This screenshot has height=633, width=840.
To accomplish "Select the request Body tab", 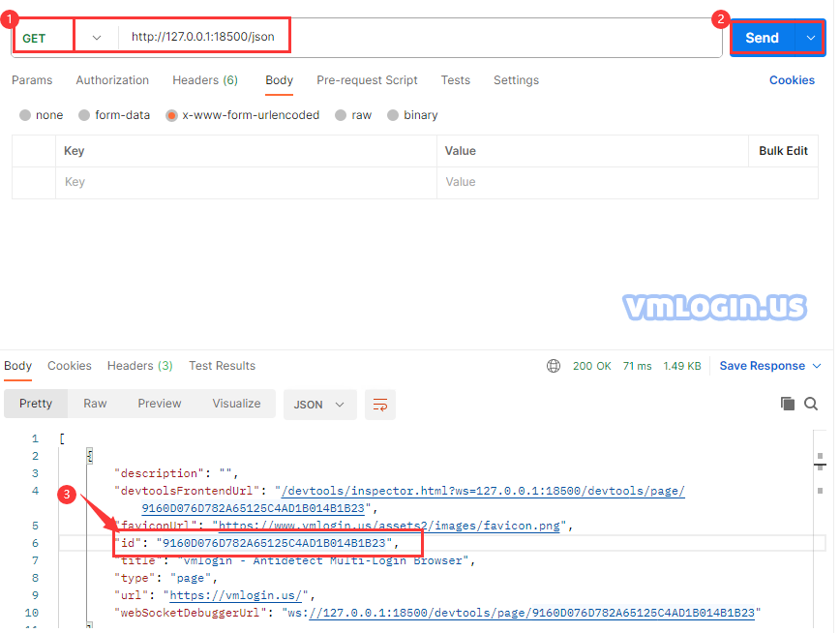I will 279,80.
